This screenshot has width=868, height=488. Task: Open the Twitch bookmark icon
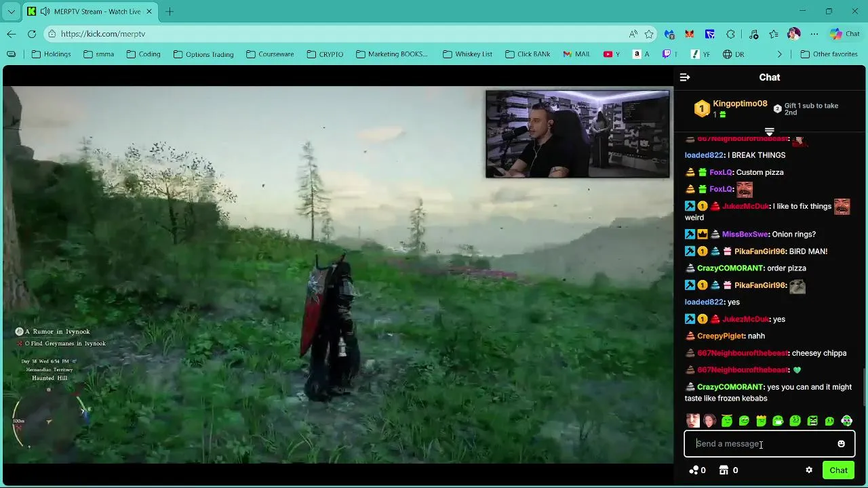click(667, 54)
